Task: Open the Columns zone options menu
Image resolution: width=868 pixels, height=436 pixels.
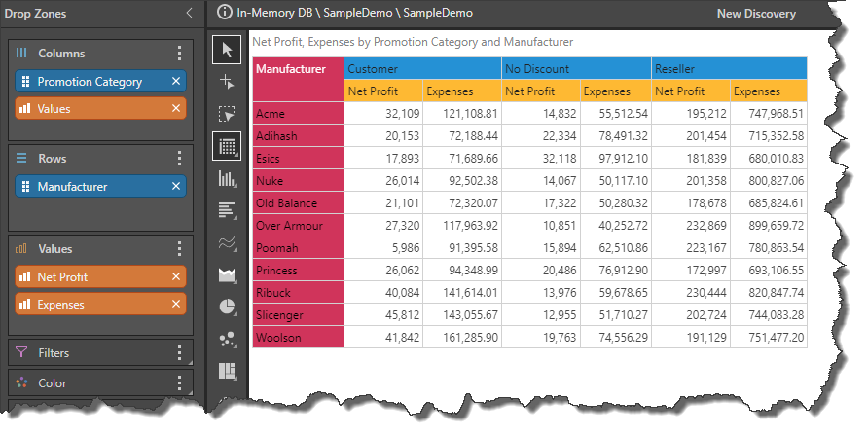Action: click(179, 54)
